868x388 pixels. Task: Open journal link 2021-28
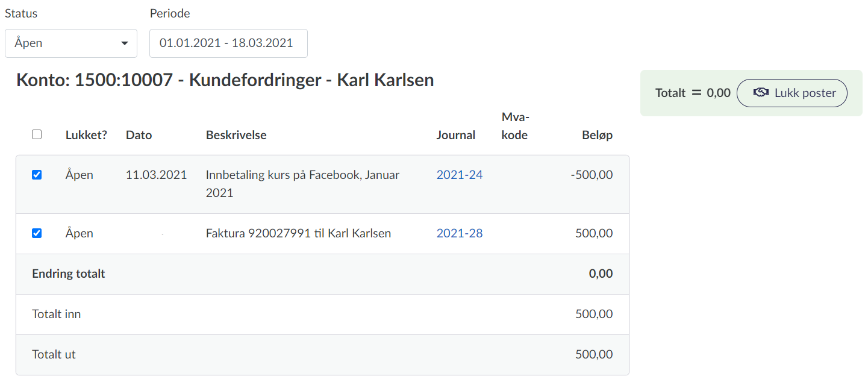(x=459, y=233)
